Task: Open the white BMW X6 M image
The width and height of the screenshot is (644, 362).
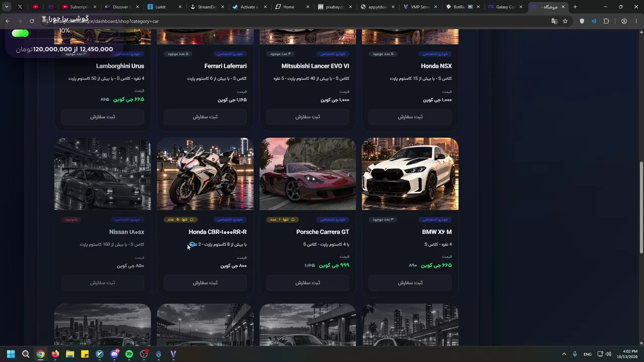Action: pos(410,174)
